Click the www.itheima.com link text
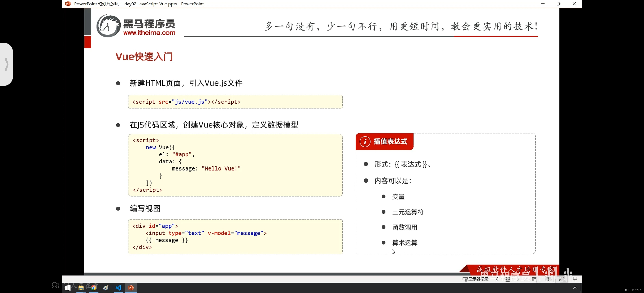The height and width of the screenshot is (293, 644). pyautogui.click(x=149, y=33)
